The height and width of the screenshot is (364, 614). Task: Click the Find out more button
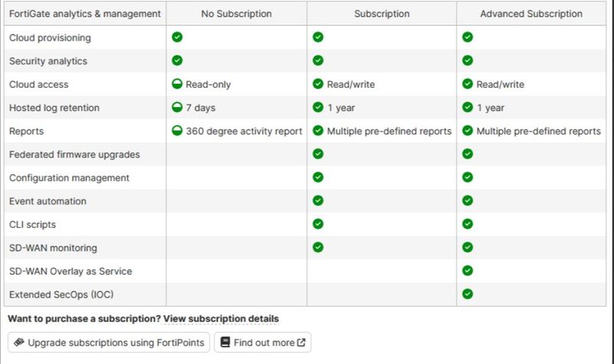pyautogui.click(x=263, y=343)
